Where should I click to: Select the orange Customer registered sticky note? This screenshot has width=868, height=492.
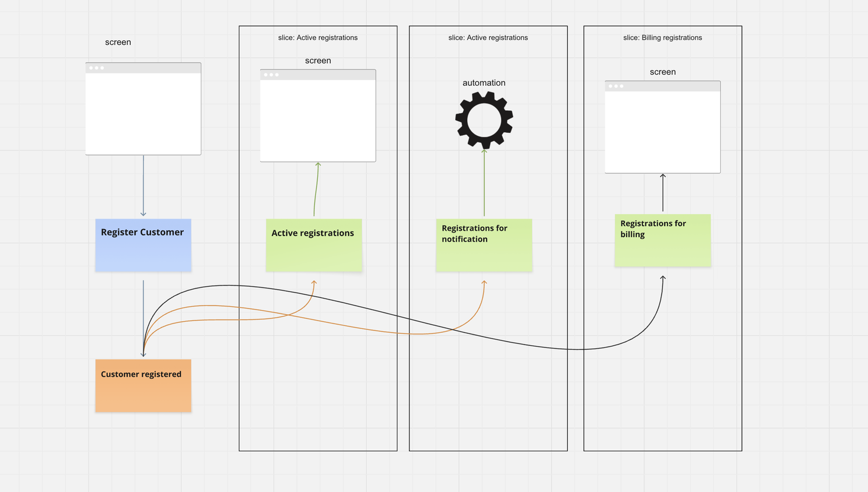143,386
